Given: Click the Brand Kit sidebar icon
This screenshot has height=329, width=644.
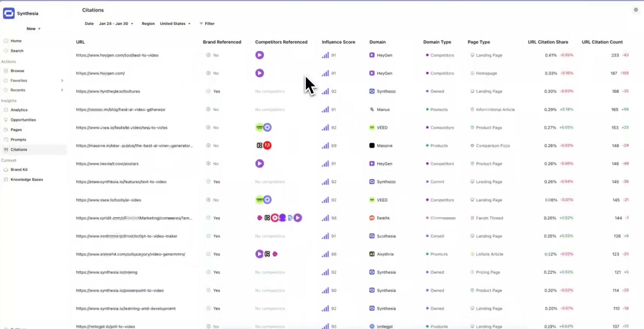Looking at the screenshot, I should point(6,170).
